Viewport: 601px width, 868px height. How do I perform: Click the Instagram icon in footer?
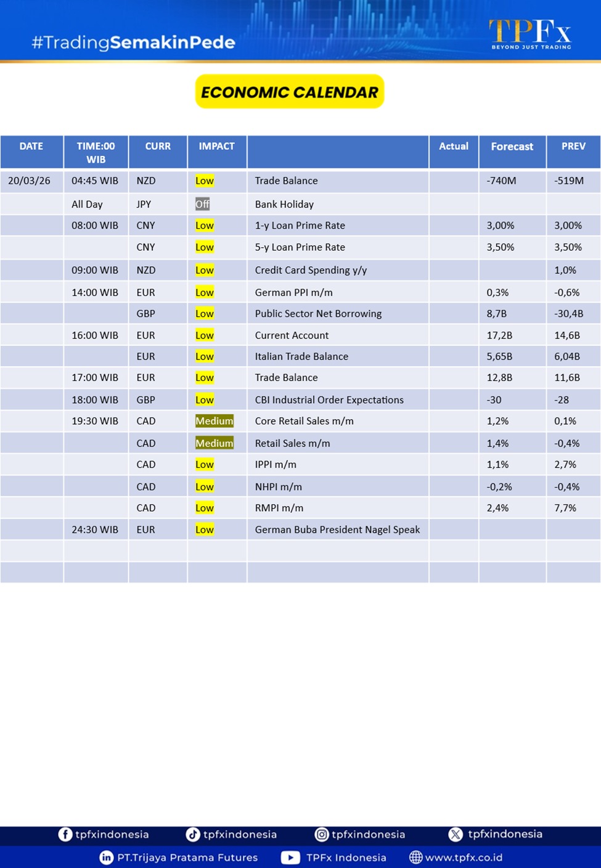click(x=322, y=834)
